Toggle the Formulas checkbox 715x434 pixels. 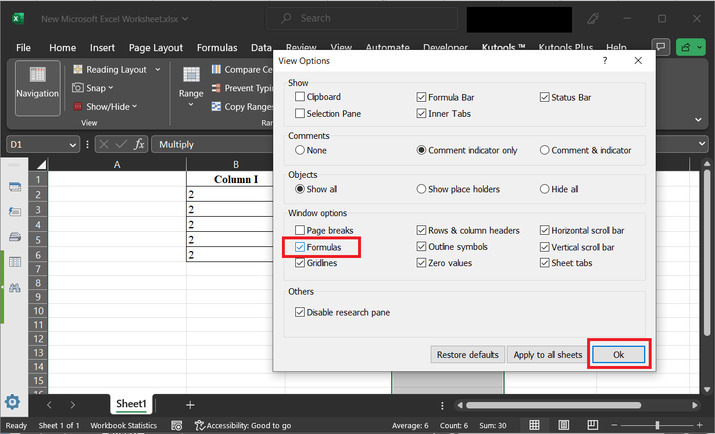(300, 247)
